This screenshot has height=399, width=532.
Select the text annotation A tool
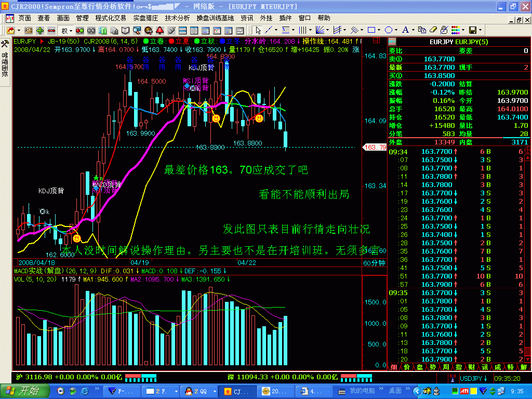[405, 30]
